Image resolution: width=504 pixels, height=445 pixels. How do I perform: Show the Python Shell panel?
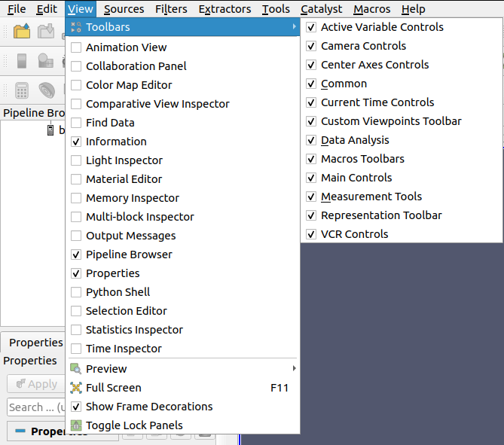(76, 292)
